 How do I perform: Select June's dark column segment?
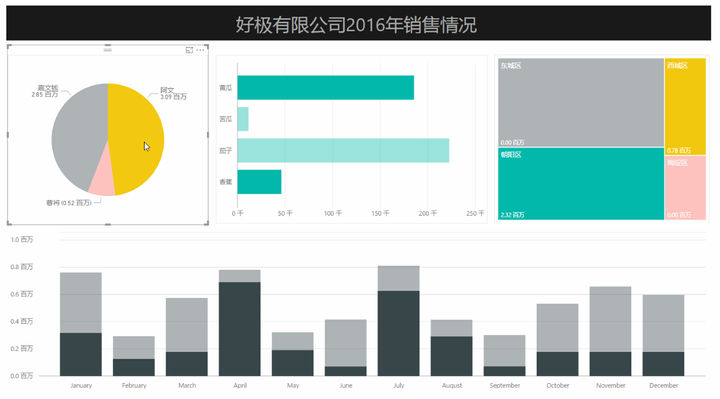pos(346,371)
